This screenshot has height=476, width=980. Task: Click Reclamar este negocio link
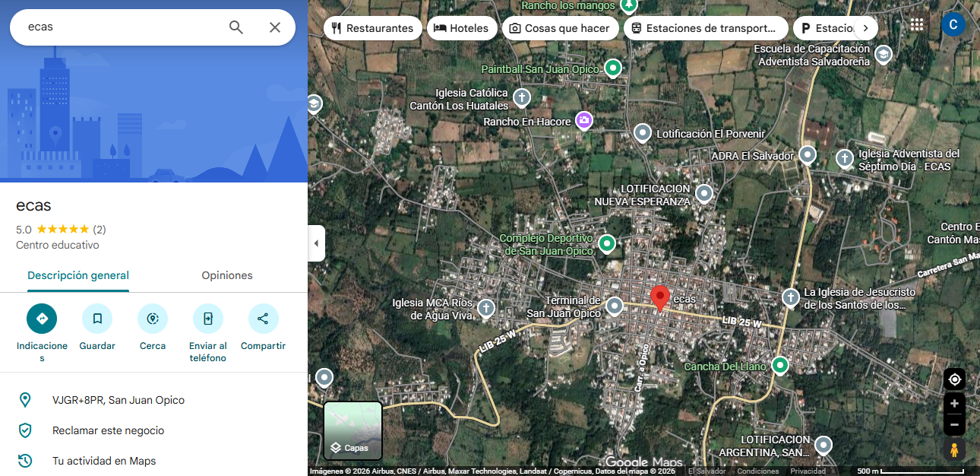pos(108,430)
